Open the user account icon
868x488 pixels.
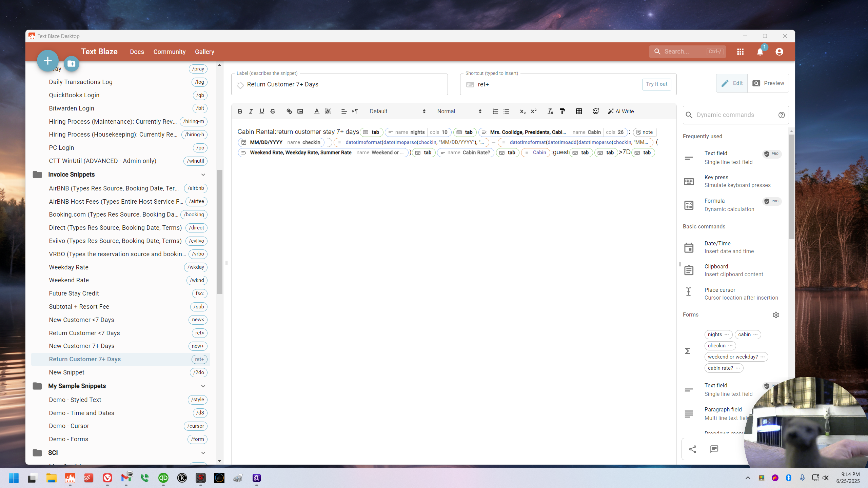coord(779,52)
